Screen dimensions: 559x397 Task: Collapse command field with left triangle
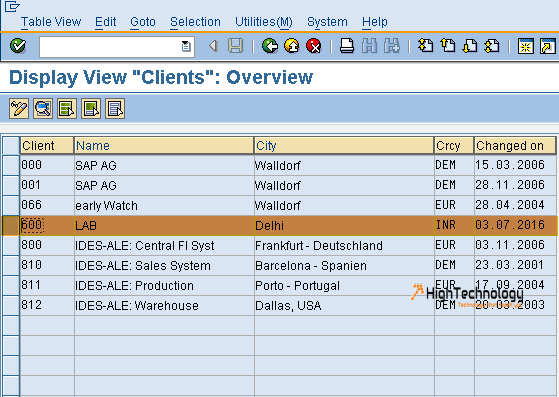pos(213,46)
